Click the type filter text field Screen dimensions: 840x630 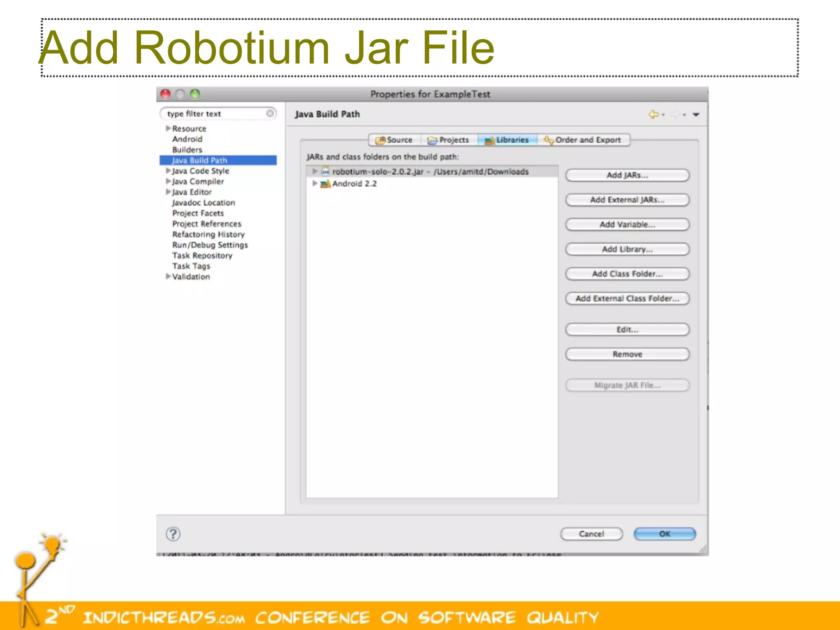click(217, 114)
